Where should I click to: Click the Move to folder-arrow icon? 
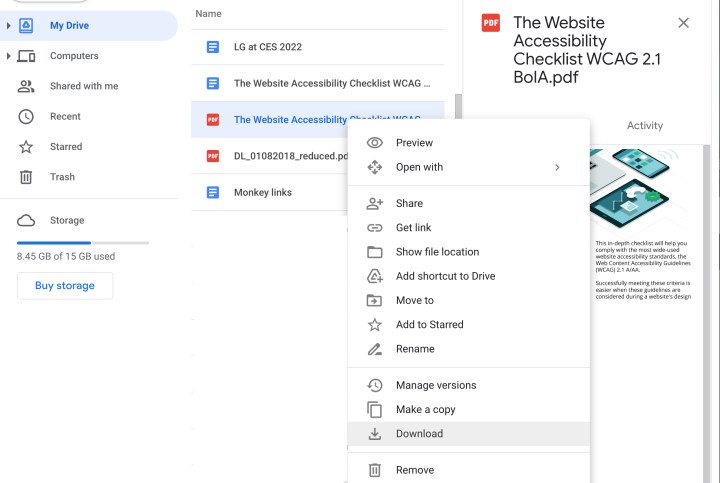[375, 300]
